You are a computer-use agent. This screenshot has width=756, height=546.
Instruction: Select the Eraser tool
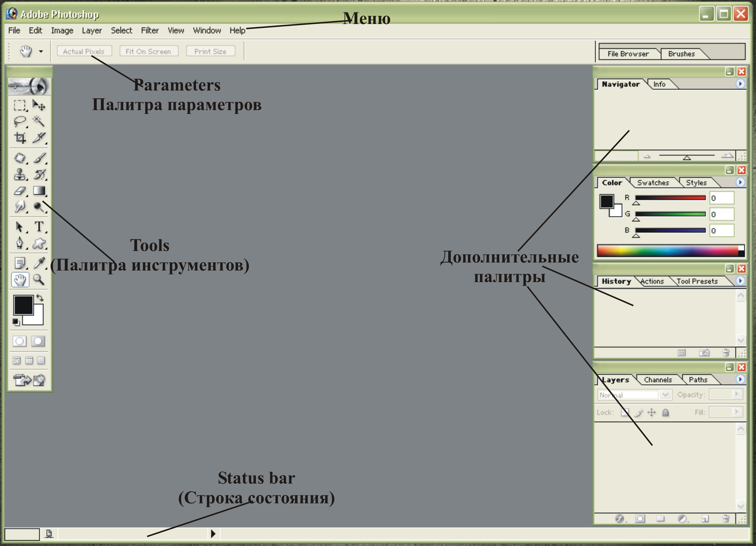(20, 191)
